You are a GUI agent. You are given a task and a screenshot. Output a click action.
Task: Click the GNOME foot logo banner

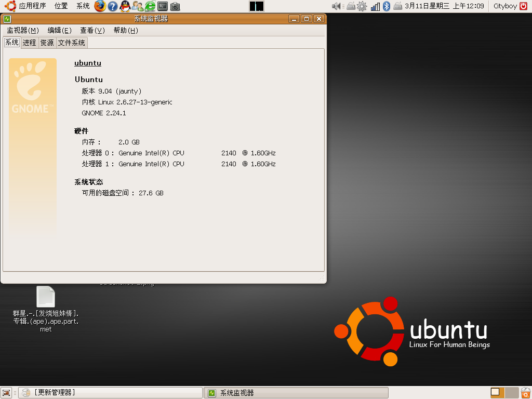click(33, 147)
